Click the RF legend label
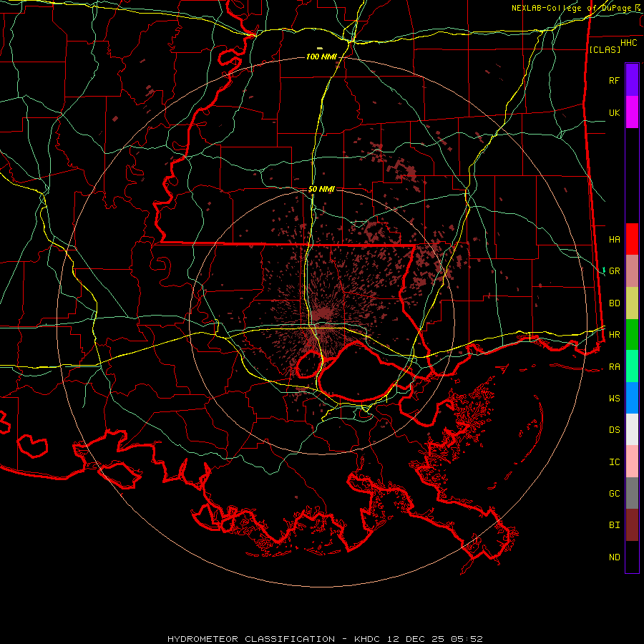The width and height of the screenshot is (644, 644). coord(614,80)
